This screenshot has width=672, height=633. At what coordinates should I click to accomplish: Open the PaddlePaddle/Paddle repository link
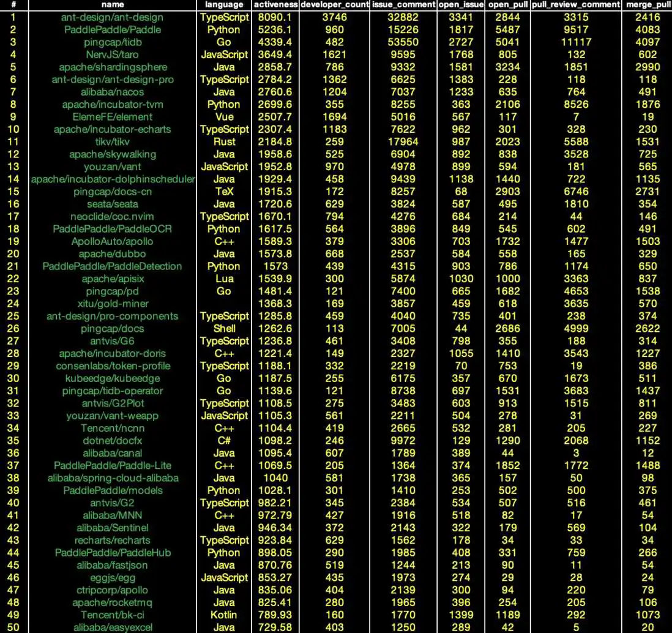(x=112, y=30)
